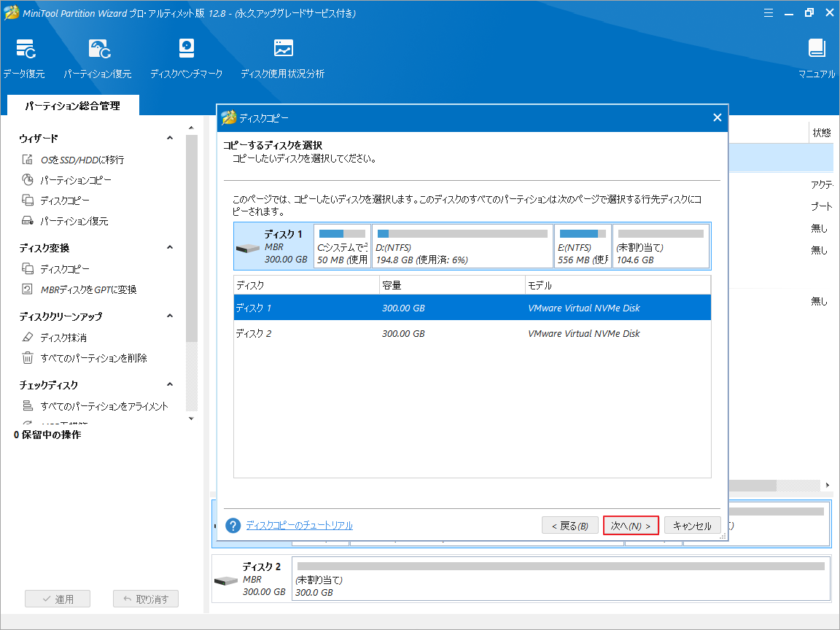Click すべてのパーティションをアライメント icon

(x=27, y=405)
